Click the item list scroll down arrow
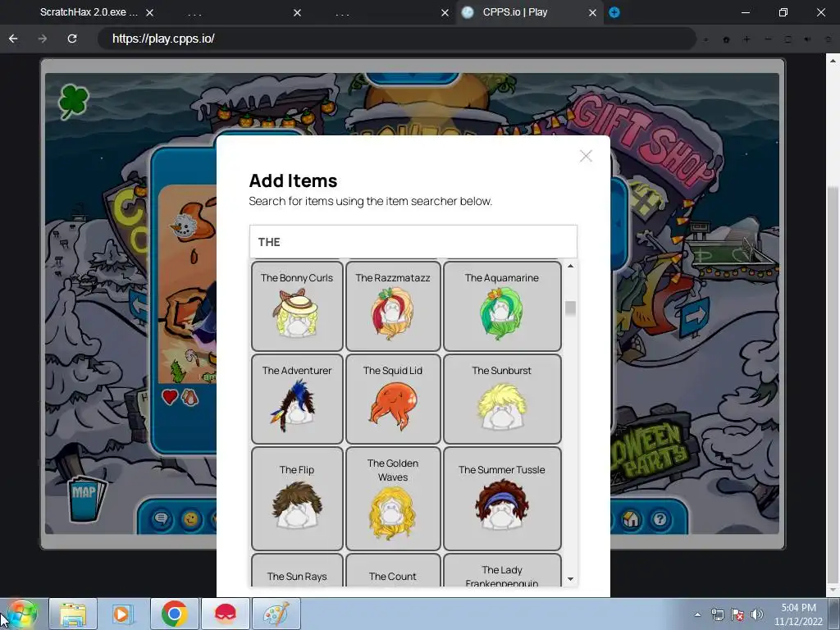This screenshot has height=630, width=840. point(570,578)
